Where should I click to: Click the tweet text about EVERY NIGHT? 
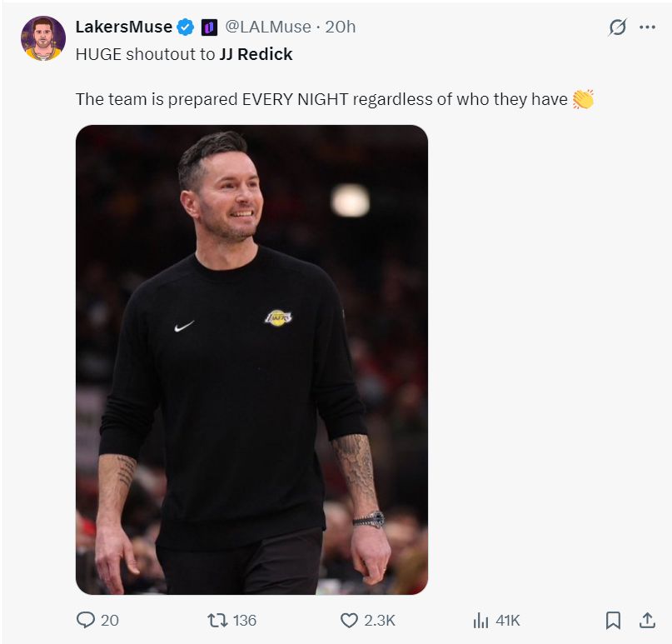[x=321, y=99]
